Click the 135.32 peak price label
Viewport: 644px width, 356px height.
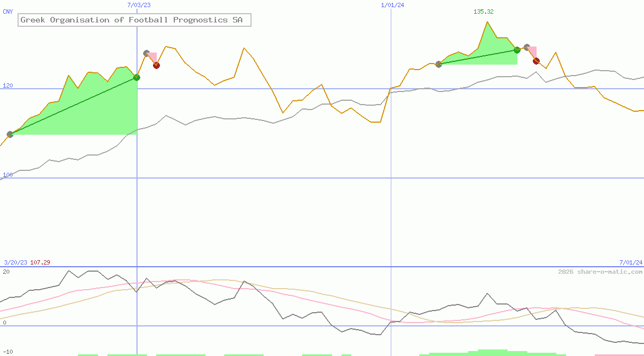pos(483,12)
